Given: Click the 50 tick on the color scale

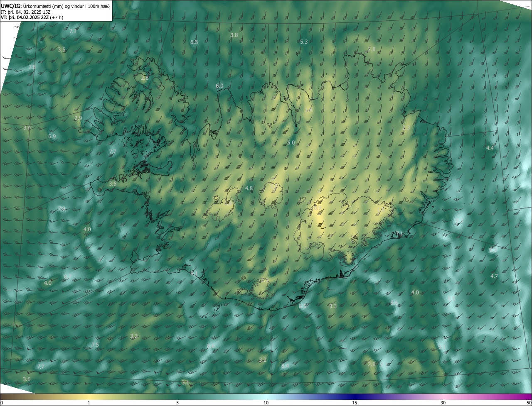Looking at the screenshot, I should point(529,403).
